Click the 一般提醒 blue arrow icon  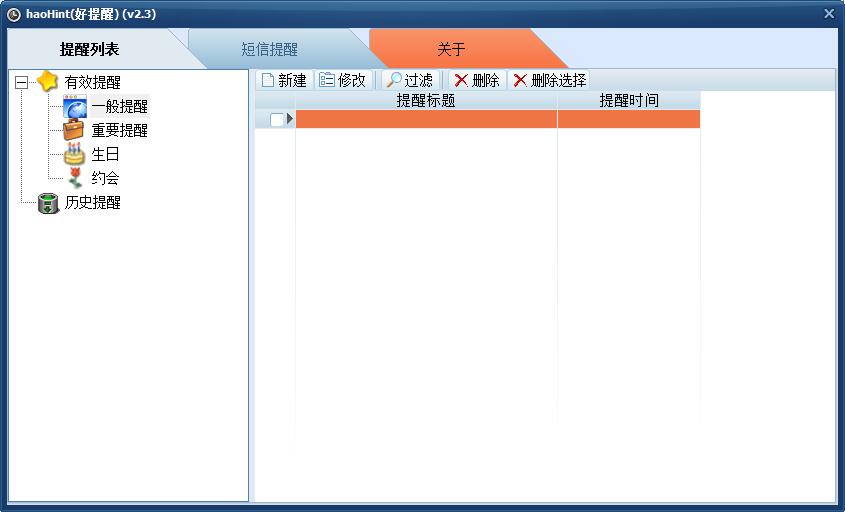75,107
